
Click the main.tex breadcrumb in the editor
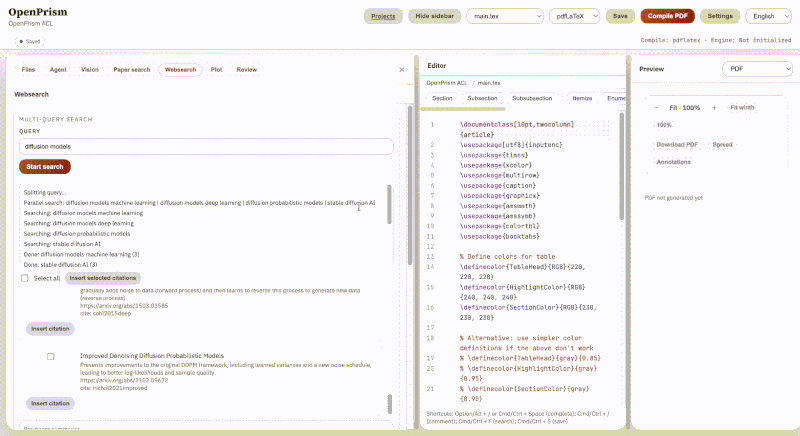489,83
